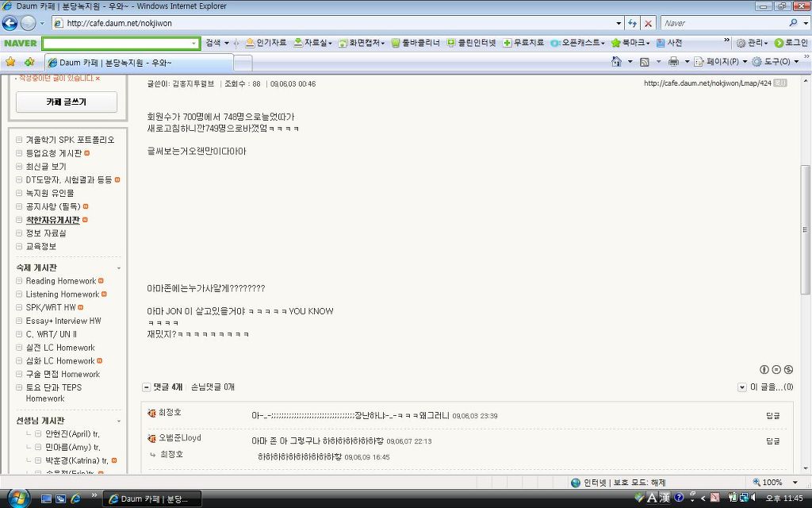Screen dimensions: 812x508
Task: Open Favorites center star icon
Action: pos(10,62)
